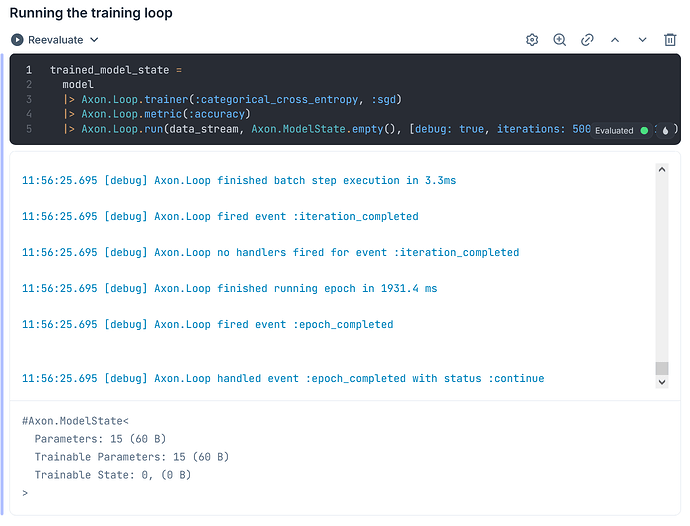This screenshot has width=690, height=526.
Task: Click the Evaluated status indicator
Action: coord(621,130)
